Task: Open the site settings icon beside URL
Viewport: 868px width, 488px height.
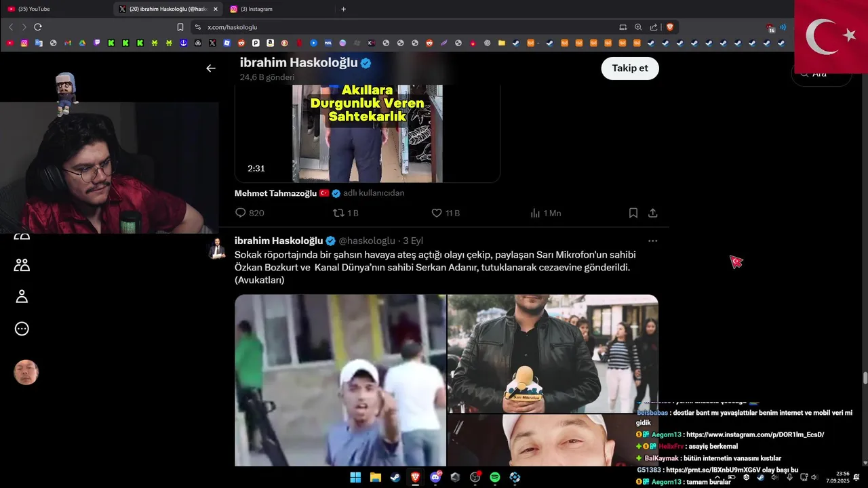Action: 198,27
